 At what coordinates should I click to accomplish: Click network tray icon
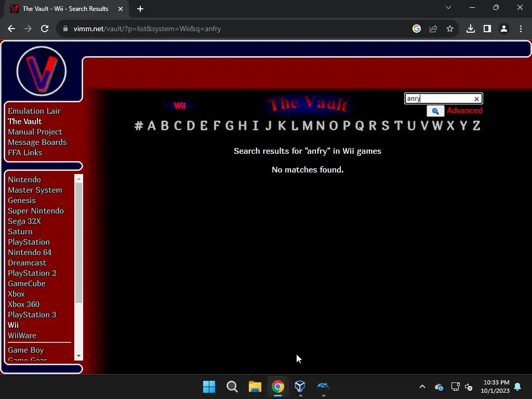tap(455, 387)
